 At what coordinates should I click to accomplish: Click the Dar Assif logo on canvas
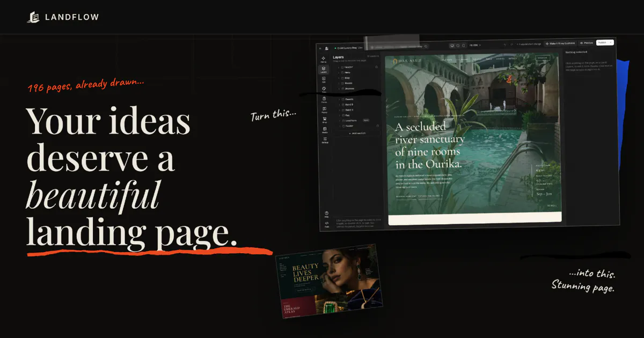tap(406, 61)
